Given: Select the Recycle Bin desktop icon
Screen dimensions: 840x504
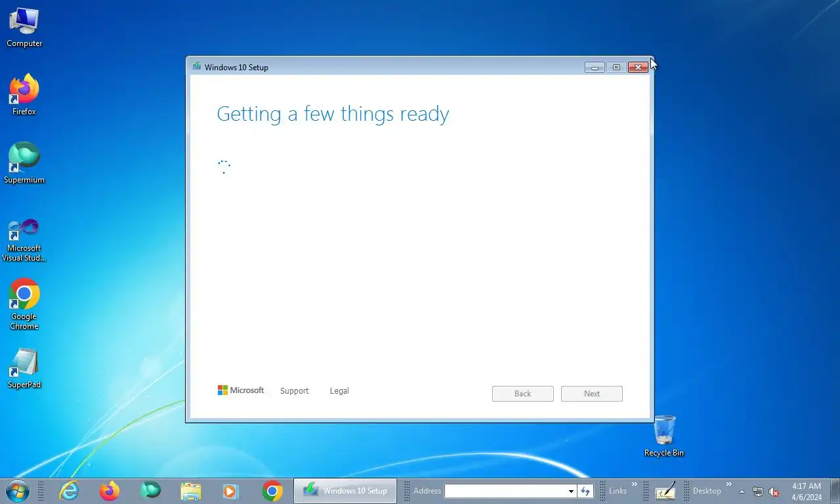Looking at the screenshot, I should 664,436.
